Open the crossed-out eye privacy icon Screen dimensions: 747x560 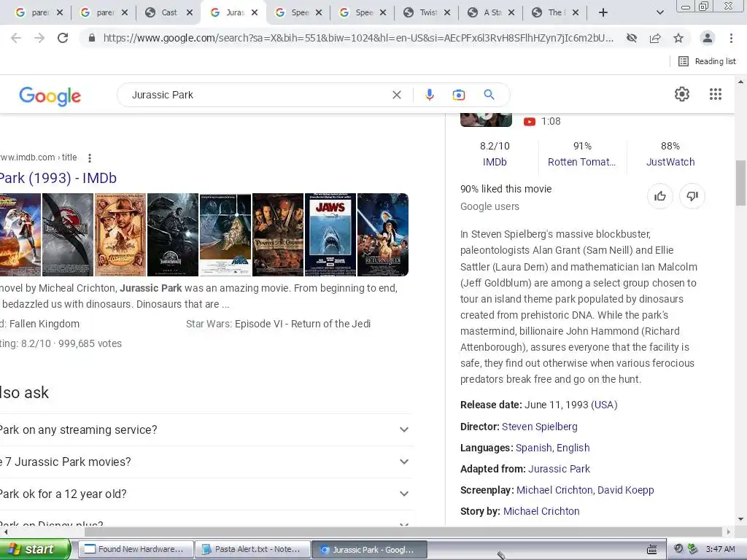point(632,38)
